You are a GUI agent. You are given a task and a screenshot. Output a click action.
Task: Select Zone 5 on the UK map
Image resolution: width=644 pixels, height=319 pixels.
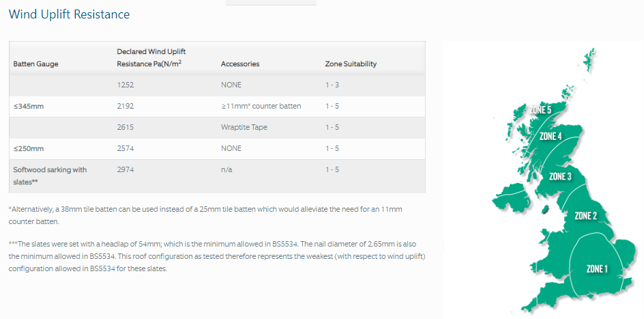(x=539, y=109)
